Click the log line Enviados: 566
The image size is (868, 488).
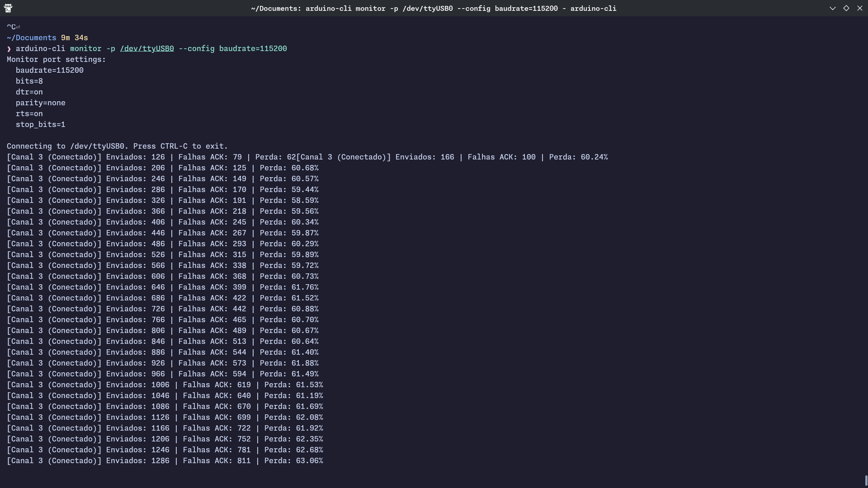click(x=163, y=265)
